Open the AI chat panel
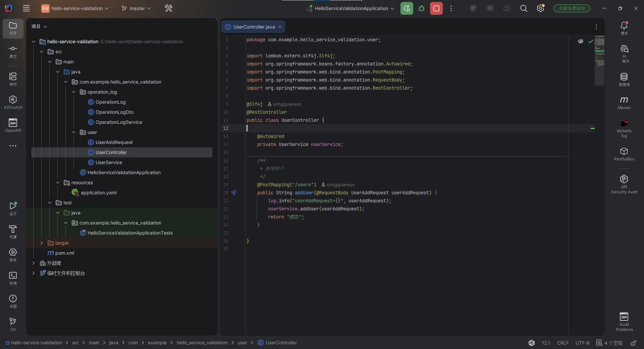Screen dimensions: 644x349 click(x=624, y=54)
